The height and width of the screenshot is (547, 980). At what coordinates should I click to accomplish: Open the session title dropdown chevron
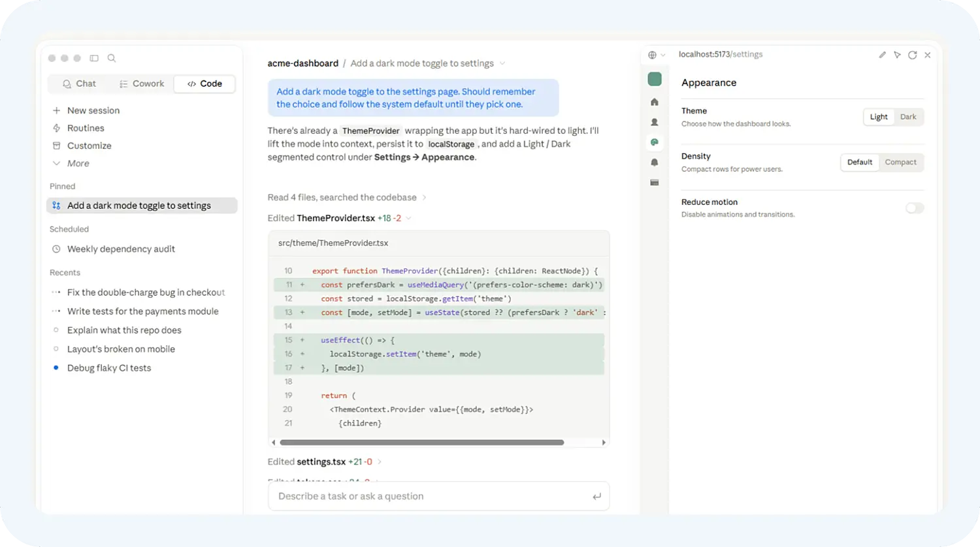502,63
